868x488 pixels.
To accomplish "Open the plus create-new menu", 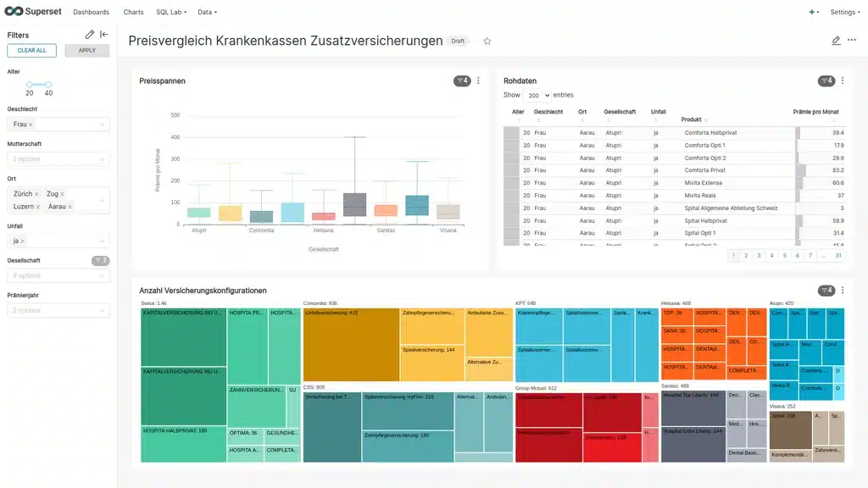I will tap(814, 12).
